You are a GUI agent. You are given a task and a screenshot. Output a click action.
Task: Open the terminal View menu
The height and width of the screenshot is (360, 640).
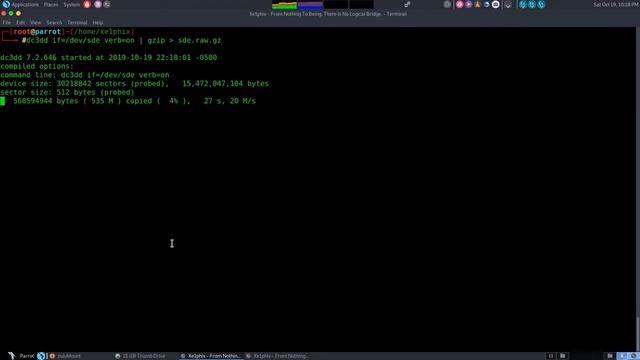coord(36,23)
